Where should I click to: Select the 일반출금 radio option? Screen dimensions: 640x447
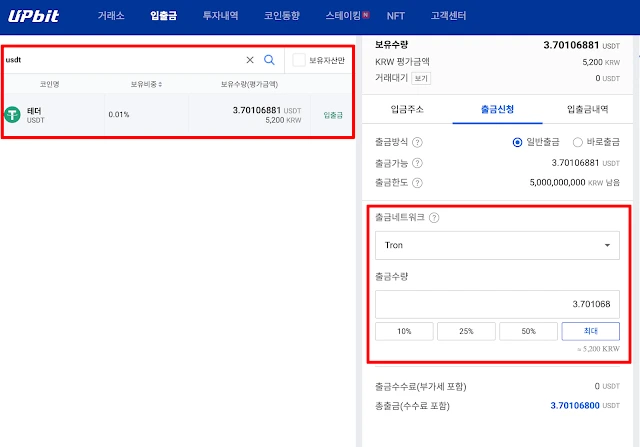[517, 142]
